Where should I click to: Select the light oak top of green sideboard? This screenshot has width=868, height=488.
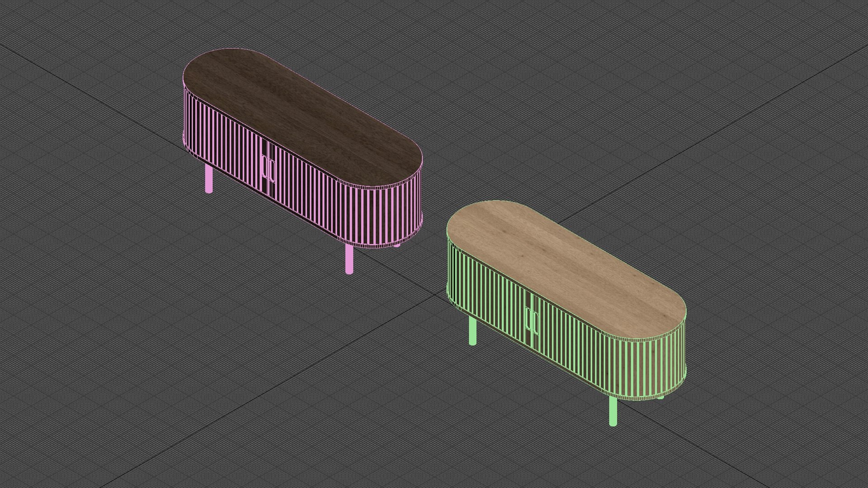pos(566,270)
